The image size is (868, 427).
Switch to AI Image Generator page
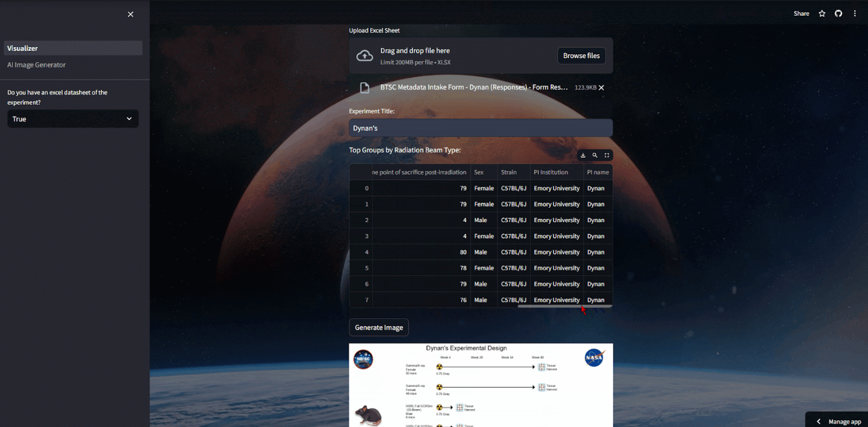pyautogui.click(x=36, y=65)
